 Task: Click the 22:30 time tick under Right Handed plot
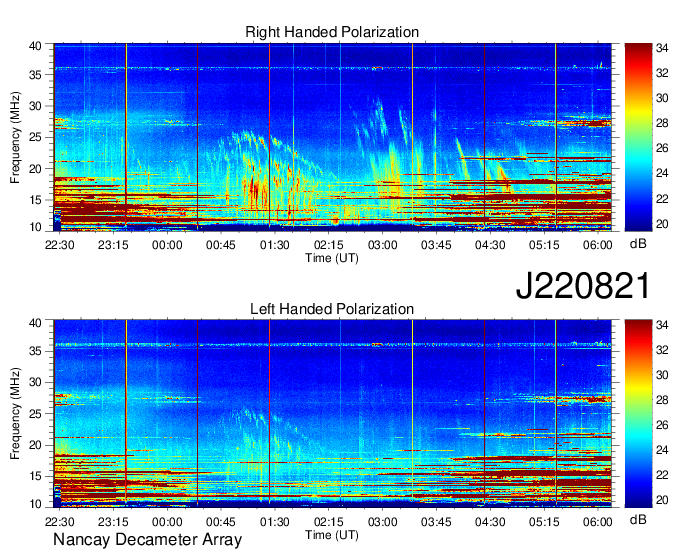[x=59, y=245]
